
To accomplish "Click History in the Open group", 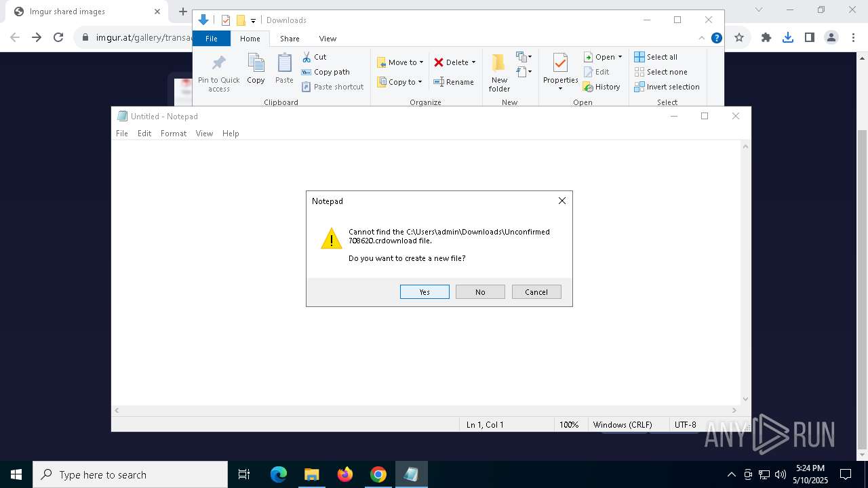I will [601, 87].
